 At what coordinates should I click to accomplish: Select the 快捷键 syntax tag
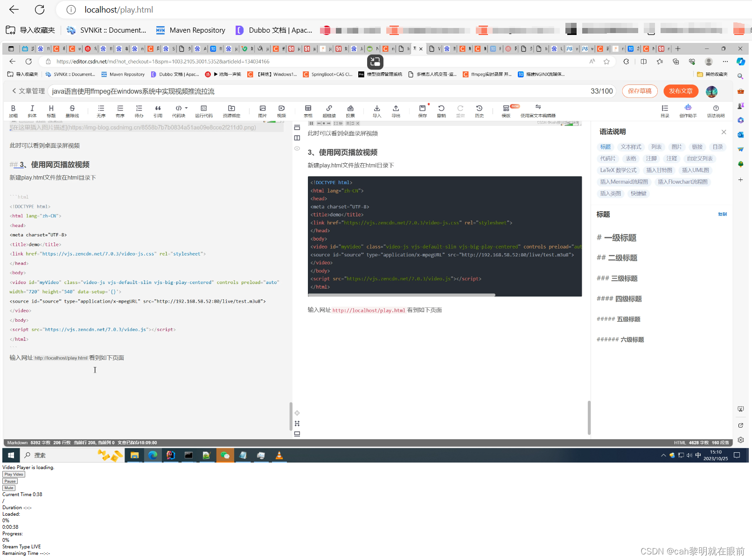click(x=638, y=194)
